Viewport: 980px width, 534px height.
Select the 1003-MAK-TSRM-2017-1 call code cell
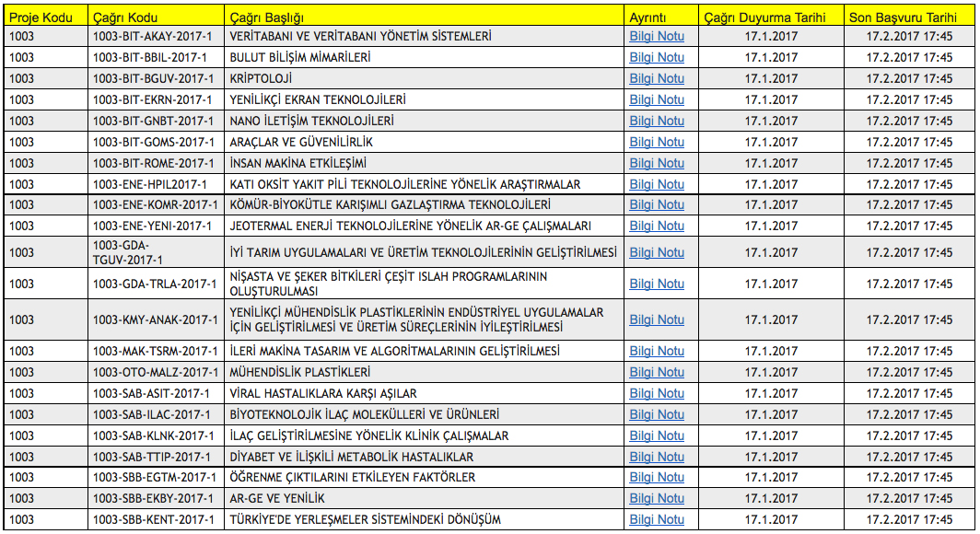click(x=156, y=351)
